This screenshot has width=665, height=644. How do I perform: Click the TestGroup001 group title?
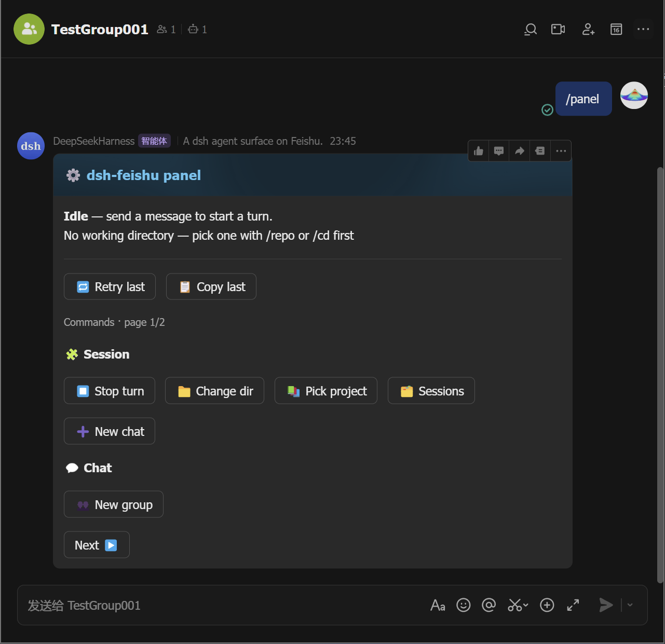click(x=100, y=30)
